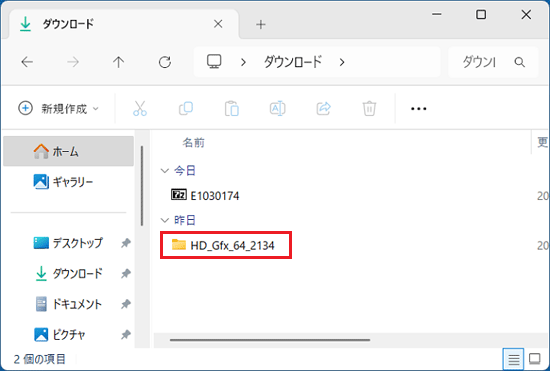550x371 pixels.
Task: Go back with the left arrow button
Action: tap(27, 62)
